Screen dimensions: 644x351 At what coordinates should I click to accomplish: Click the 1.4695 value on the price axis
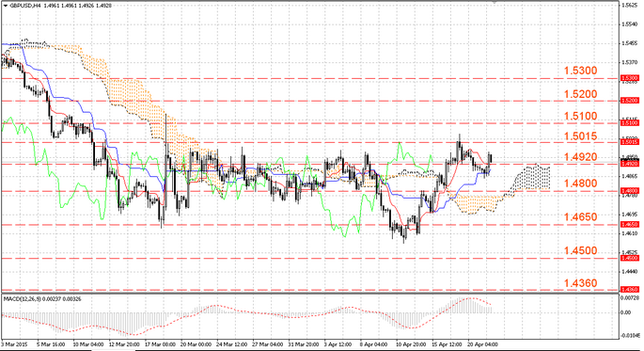629,215
